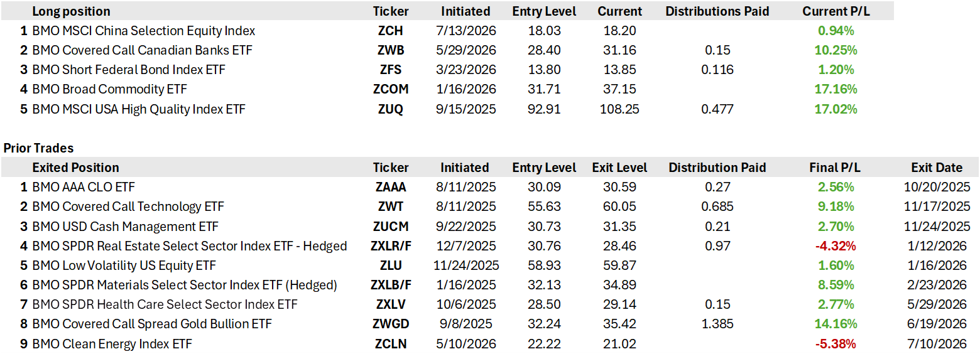This screenshot has width=980, height=354.
Task: Select the Exit Level header cell
Action: tap(619, 168)
